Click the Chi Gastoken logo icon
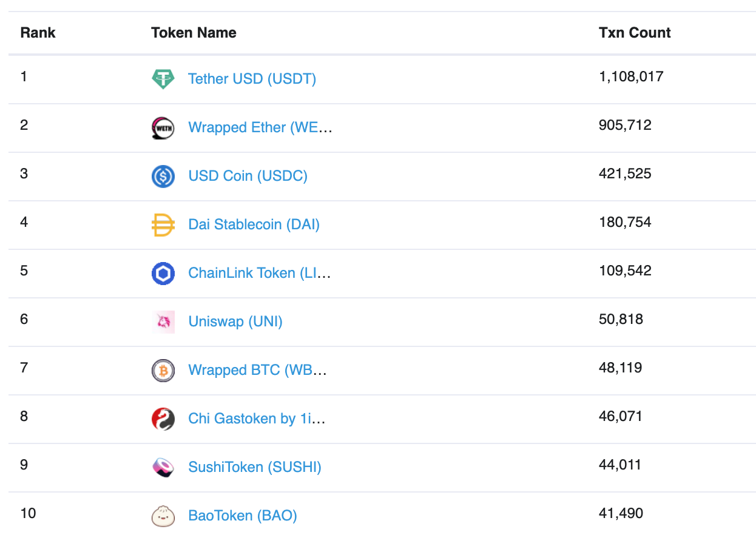The height and width of the screenshot is (552, 756). point(163,419)
